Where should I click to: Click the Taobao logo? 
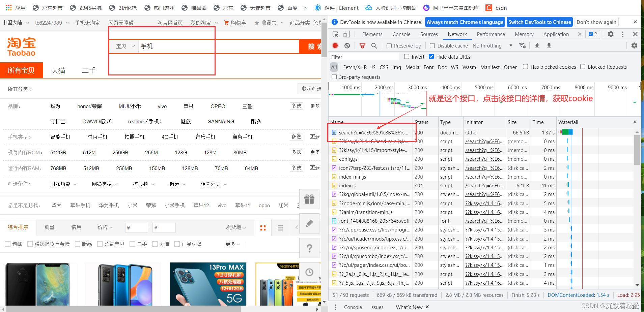coord(21,47)
